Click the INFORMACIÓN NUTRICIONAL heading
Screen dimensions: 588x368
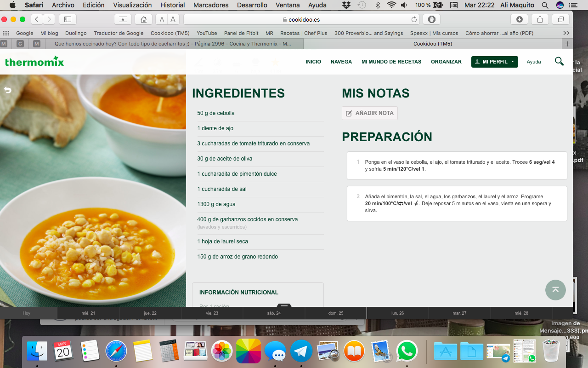click(239, 293)
